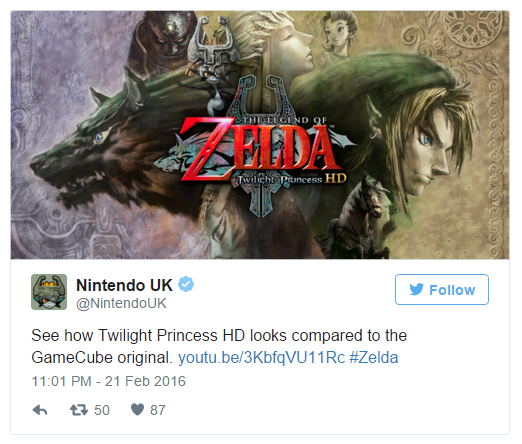Click the blue verified badge
Screen dimensions: 522x444
coord(186,284)
